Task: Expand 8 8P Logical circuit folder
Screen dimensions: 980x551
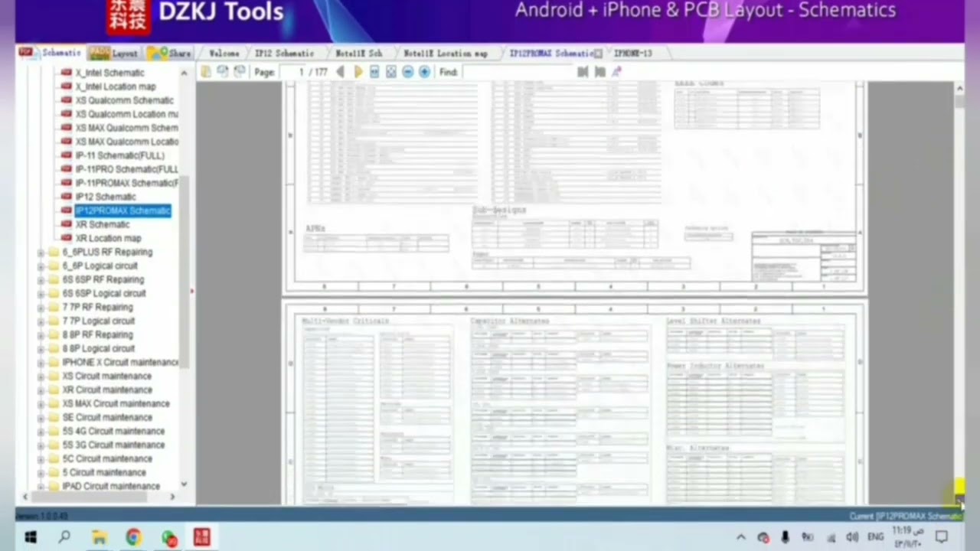Action: (x=41, y=349)
